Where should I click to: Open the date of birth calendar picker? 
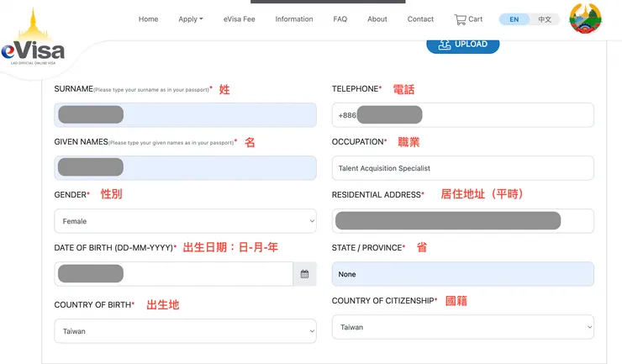[304, 274]
